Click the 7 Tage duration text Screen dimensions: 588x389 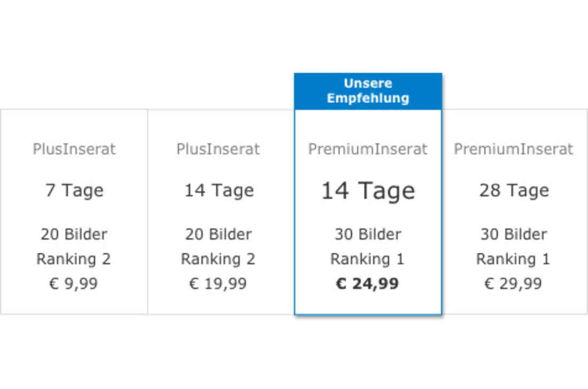(x=74, y=191)
